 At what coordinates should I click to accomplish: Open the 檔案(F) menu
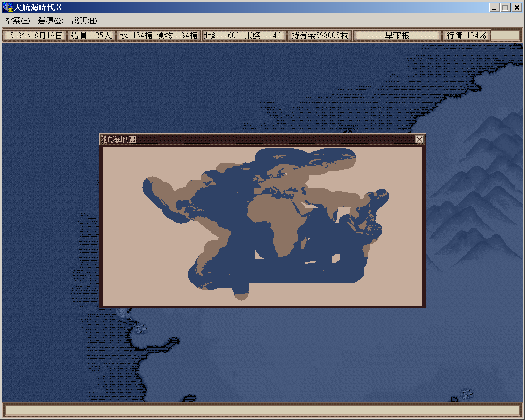17,21
